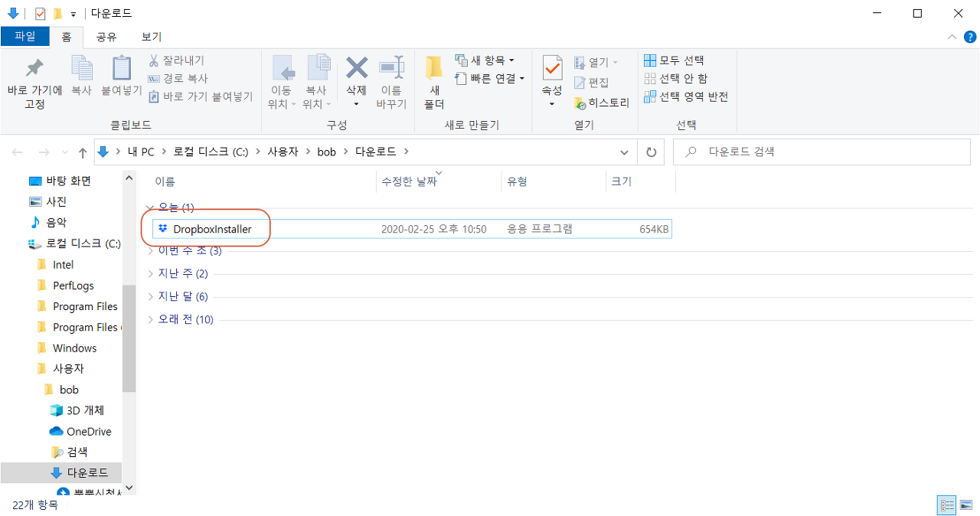
Task: Click the 다운로드 검색 search box
Action: click(822, 152)
